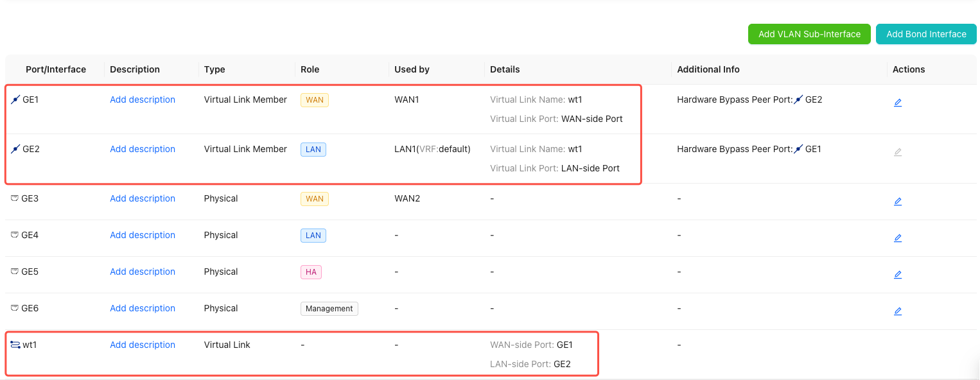
Task: Click the bypass link icon beside GE2 port name
Action: coord(15,149)
